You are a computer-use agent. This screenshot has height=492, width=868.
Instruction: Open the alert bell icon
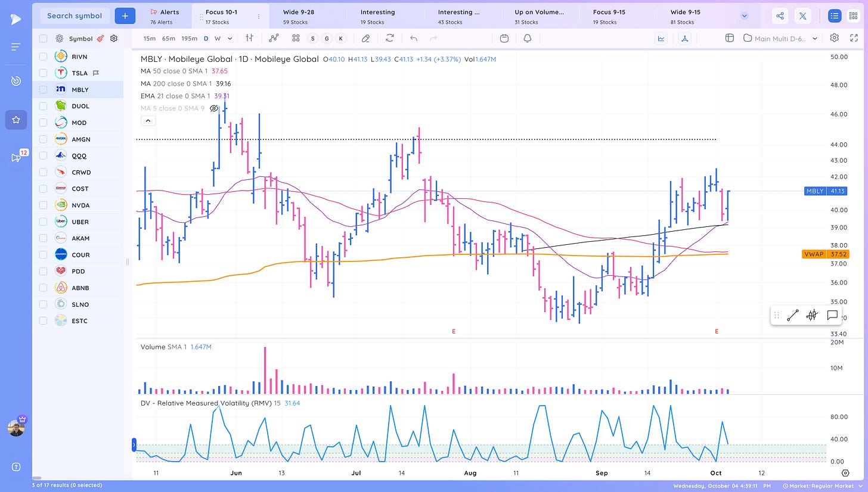tap(528, 38)
